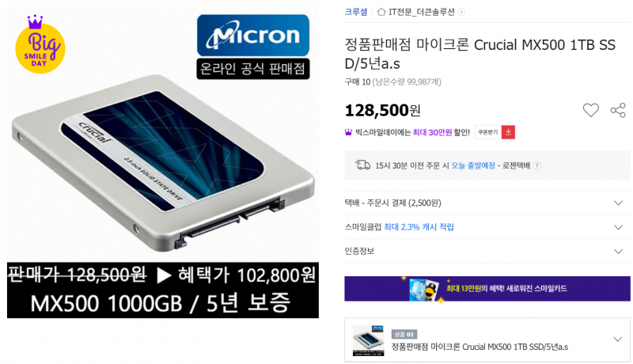Image resolution: width=633 pixels, height=364 pixels.
Task: Click the purple crown icon by 빅스마일데이
Action: pyautogui.click(x=348, y=132)
